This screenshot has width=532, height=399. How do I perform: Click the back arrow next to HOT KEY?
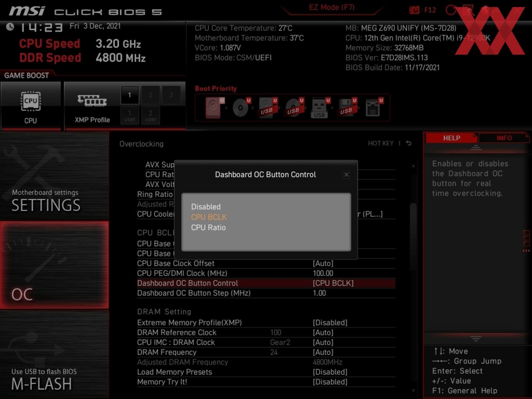tap(408, 144)
